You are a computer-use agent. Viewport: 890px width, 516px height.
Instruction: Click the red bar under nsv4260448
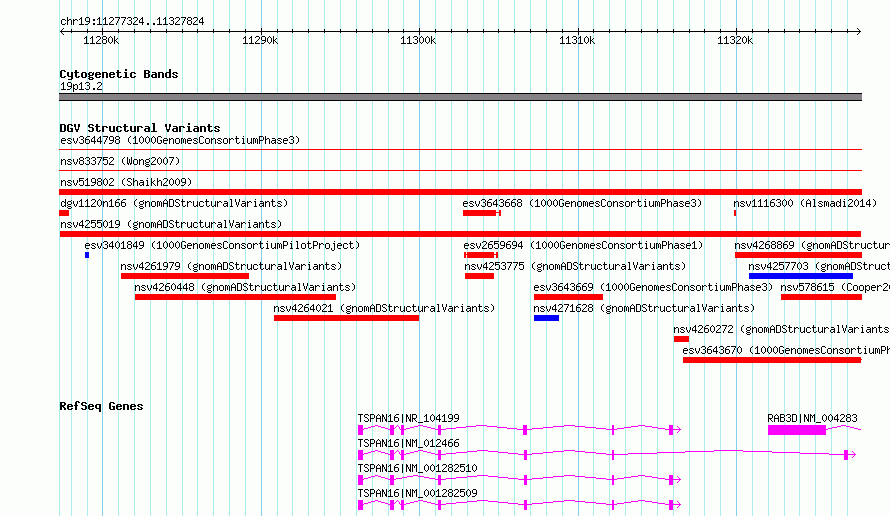tap(235, 297)
